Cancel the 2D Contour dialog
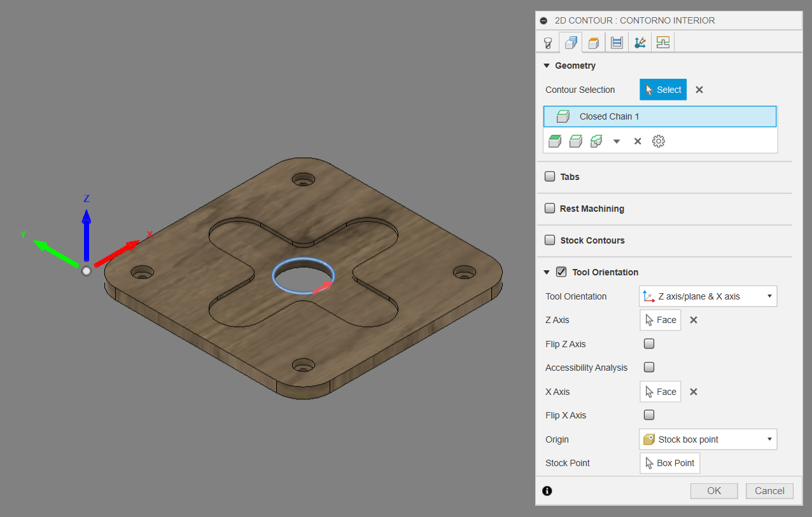The height and width of the screenshot is (517, 812). click(x=769, y=491)
